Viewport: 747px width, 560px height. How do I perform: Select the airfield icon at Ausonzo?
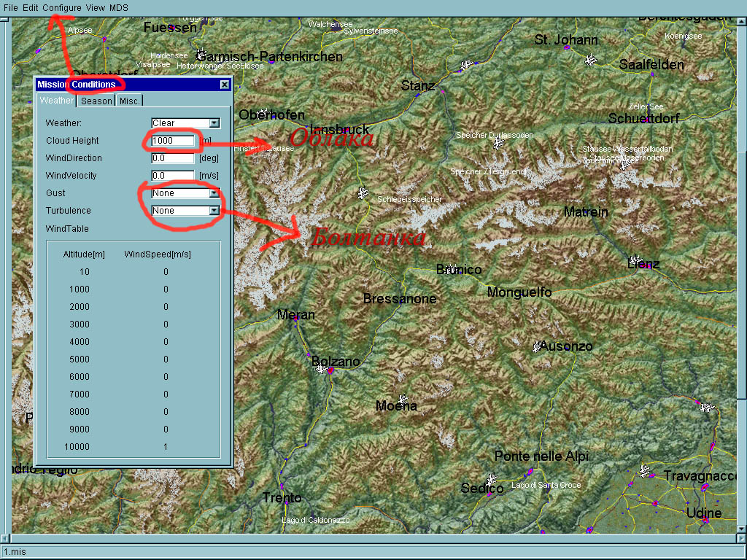tap(538, 347)
